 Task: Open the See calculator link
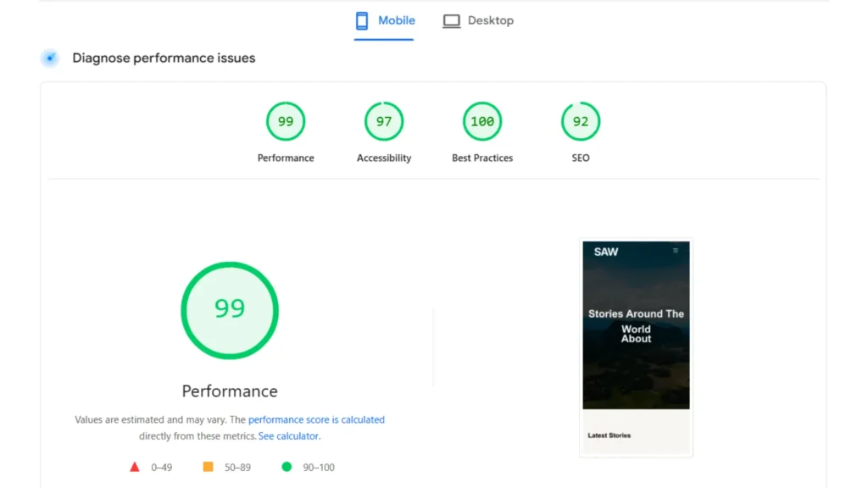point(289,436)
